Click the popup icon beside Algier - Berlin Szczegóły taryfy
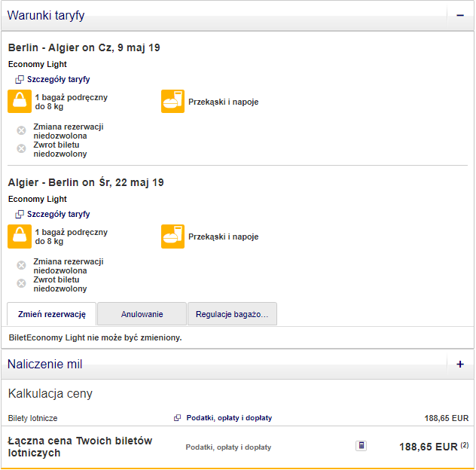 click(x=20, y=215)
